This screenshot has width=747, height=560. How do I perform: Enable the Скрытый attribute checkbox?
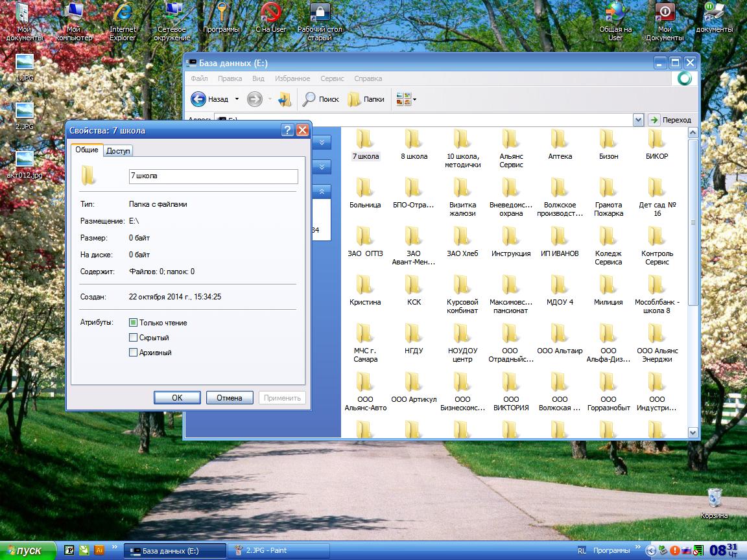point(134,338)
